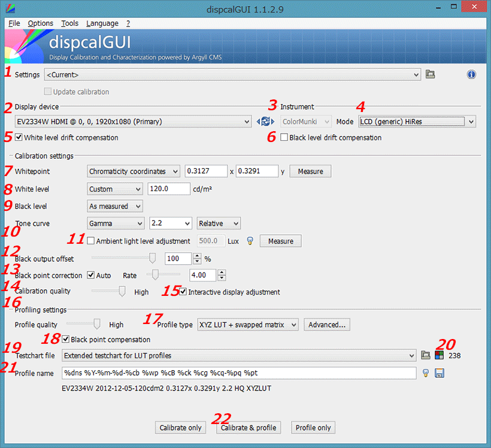The height and width of the screenshot is (448, 491).
Task: Click the Profile name pattern field
Action: pyautogui.click(x=239, y=373)
